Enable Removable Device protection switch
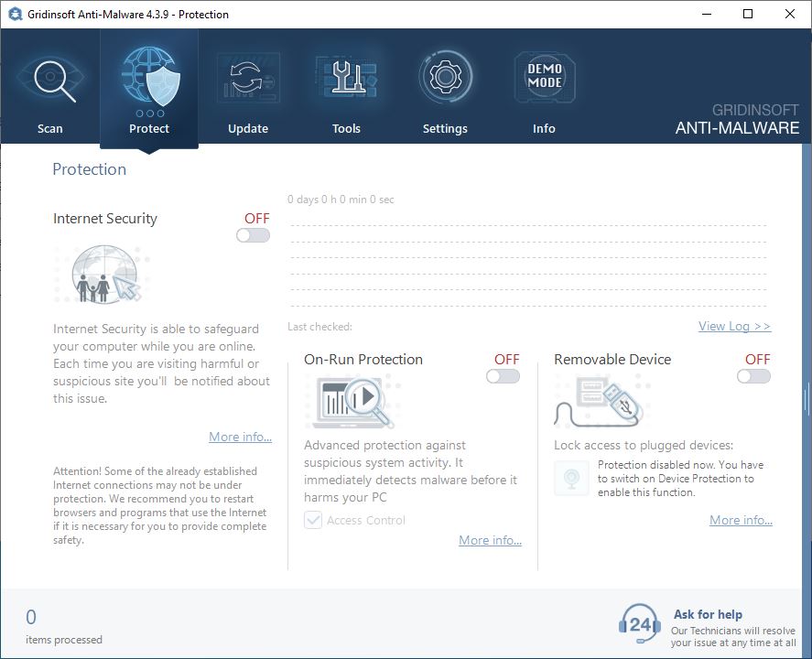Image resolution: width=812 pixels, height=659 pixels. pos(753,376)
